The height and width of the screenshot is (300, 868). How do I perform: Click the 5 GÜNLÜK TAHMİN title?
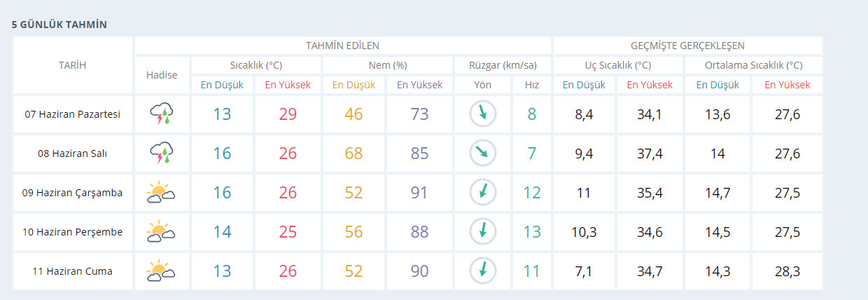point(59,25)
